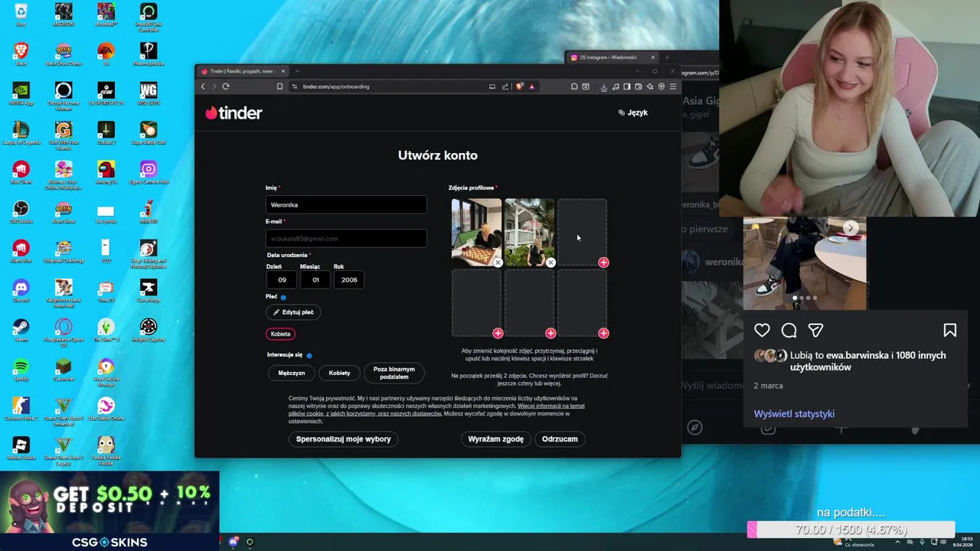Click the Edytuj płeć button

point(293,312)
